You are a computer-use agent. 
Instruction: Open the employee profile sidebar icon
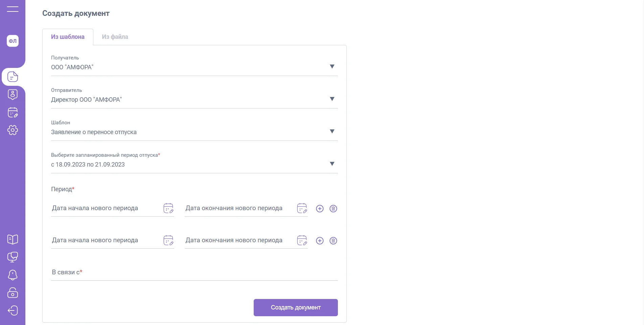click(13, 95)
